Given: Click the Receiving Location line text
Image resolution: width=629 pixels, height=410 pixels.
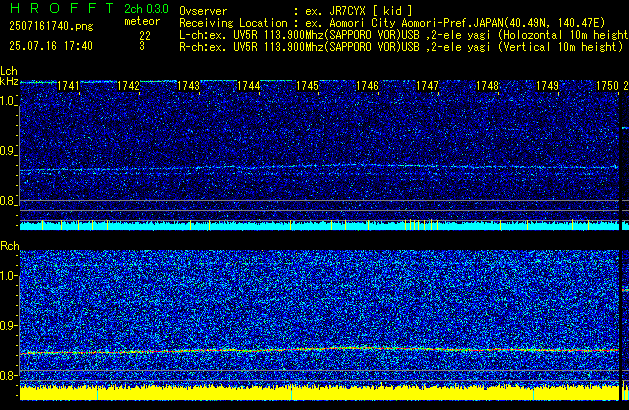Looking at the screenshot, I should 392,23.
